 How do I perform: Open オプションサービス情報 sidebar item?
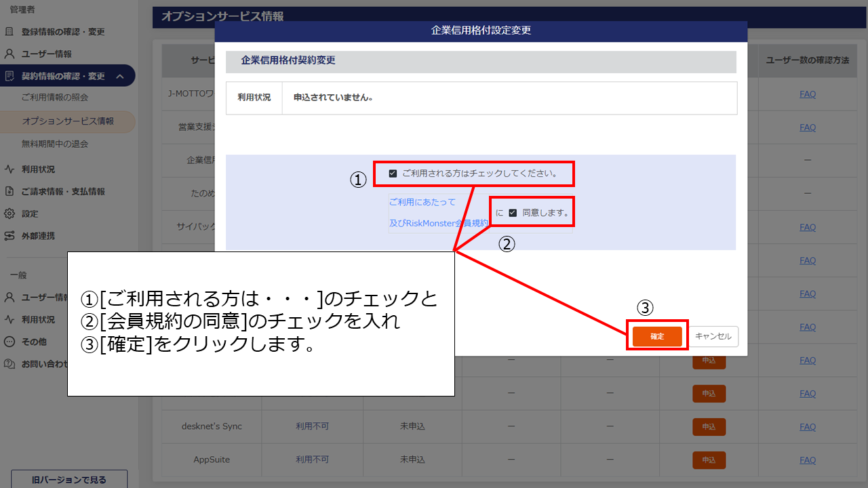68,121
